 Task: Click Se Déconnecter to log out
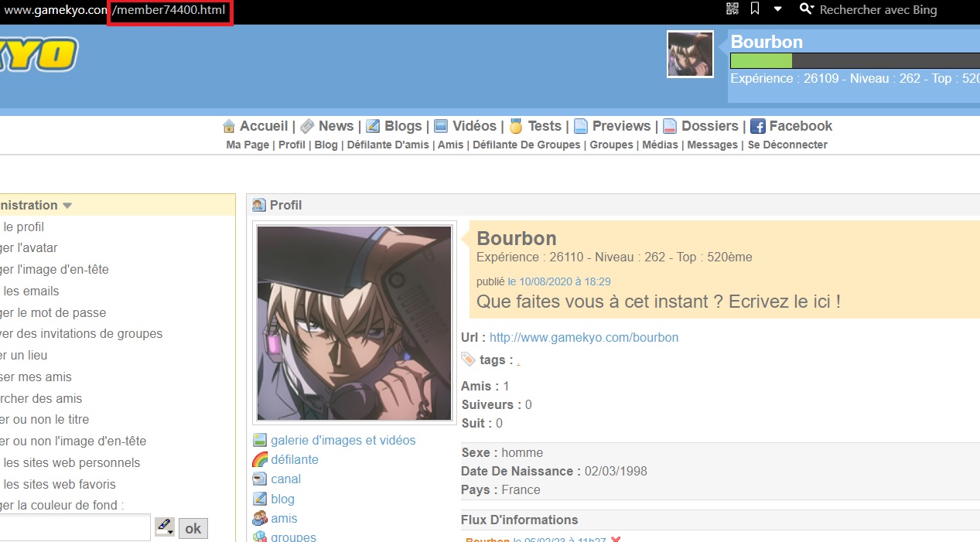point(787,145)
